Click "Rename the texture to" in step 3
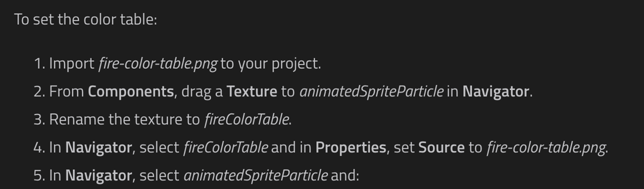 tap(124, 120)
